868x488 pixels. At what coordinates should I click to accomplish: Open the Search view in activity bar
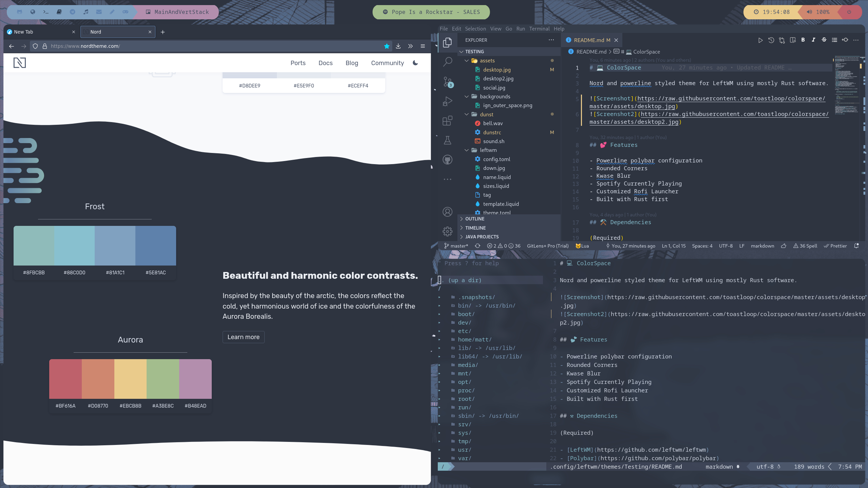tap(448, 62)
